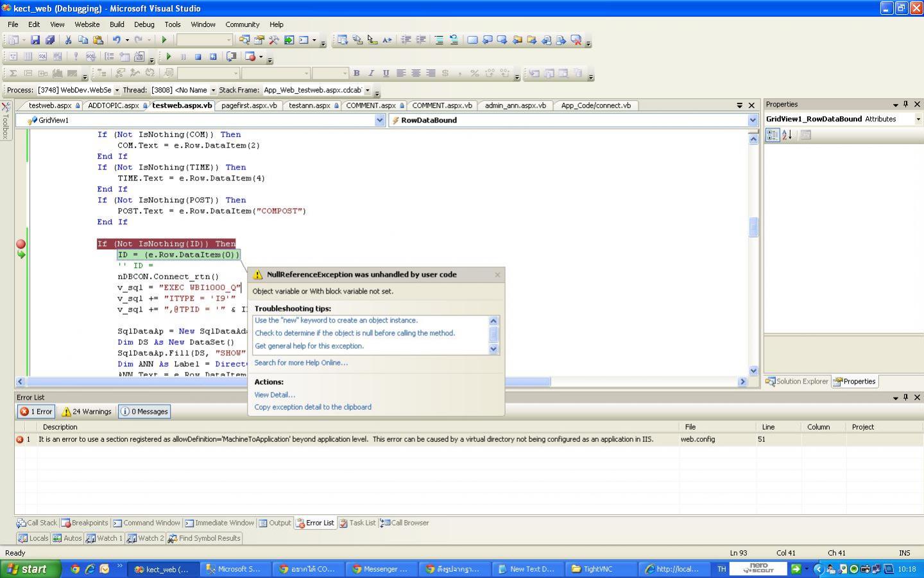Viewport: 924px width, 578px height.
Task: Click the Clear All Bookmarks icon
Action: point(576,40)
